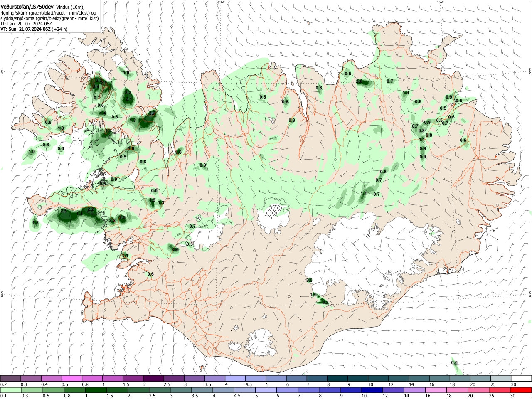Click the rain legend swatch starting at 20
Viewport: 532px width, 399px height.
click(x=478, y=390)
